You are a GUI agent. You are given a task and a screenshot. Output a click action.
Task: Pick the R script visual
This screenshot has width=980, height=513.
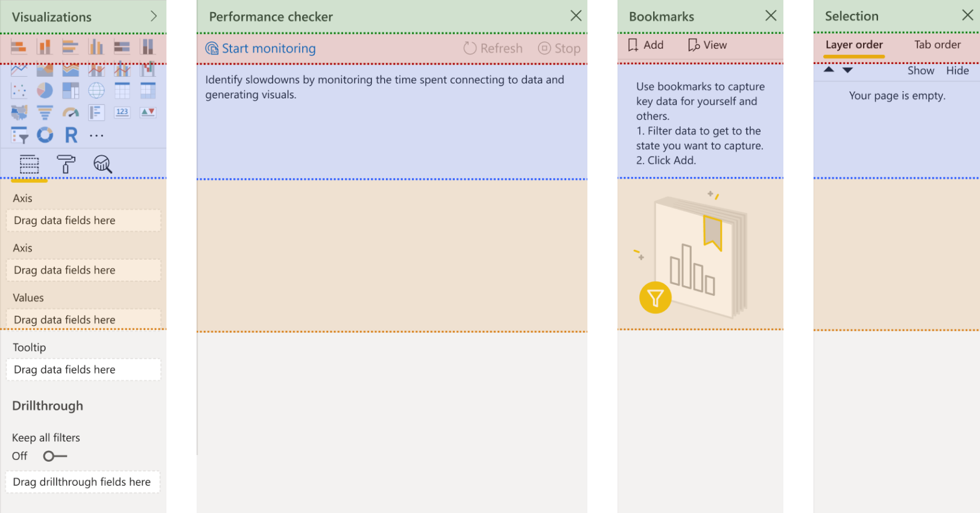[71, 135]
